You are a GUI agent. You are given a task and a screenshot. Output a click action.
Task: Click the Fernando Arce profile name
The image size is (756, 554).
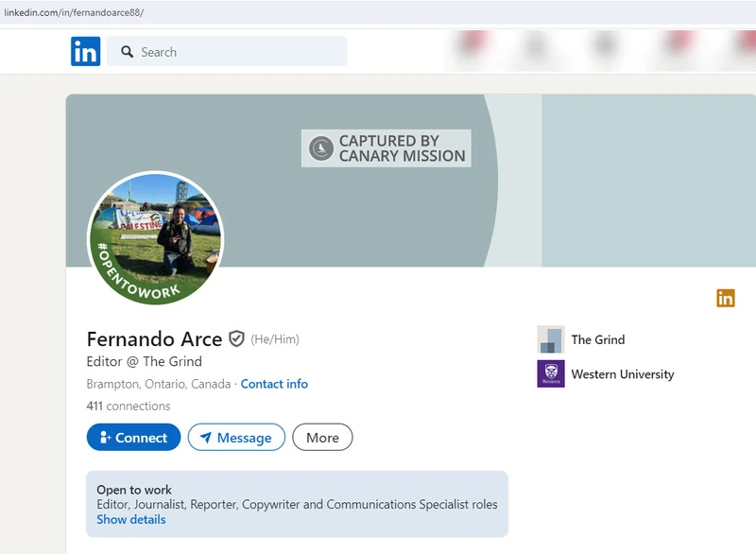(x=154, y=339)
